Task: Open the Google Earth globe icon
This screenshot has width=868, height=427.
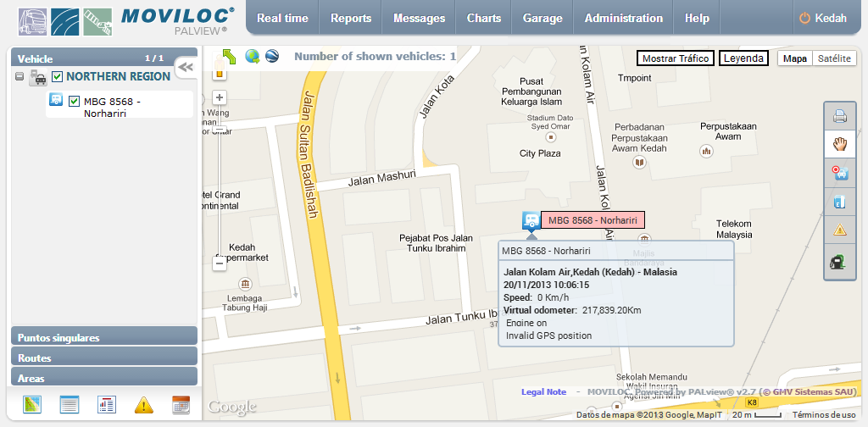Action: tap(272, 56)
